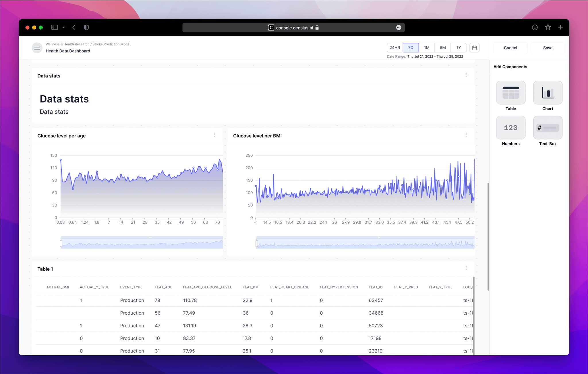This screenshot has height=374, width=588.
Task: Click left handle of age chart zoom slider
Action: tap(61, 244)
